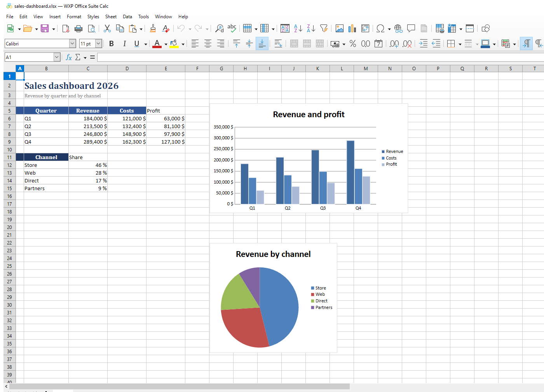Toggle Bold formatting
Screen dimensions: 544x392
coord(112,44)
